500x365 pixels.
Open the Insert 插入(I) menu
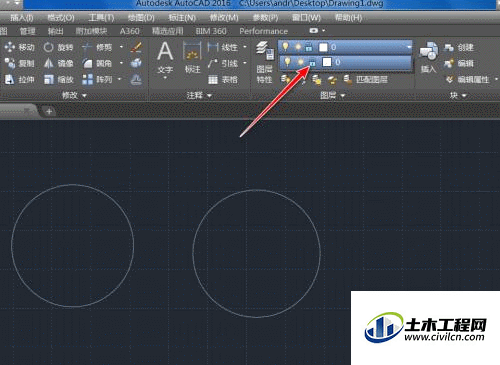[22, 18]
